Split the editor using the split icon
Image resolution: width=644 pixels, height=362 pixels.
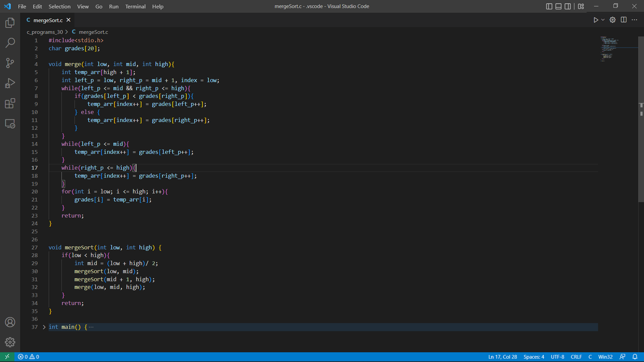pyautogui.click(x=623, y=19)
